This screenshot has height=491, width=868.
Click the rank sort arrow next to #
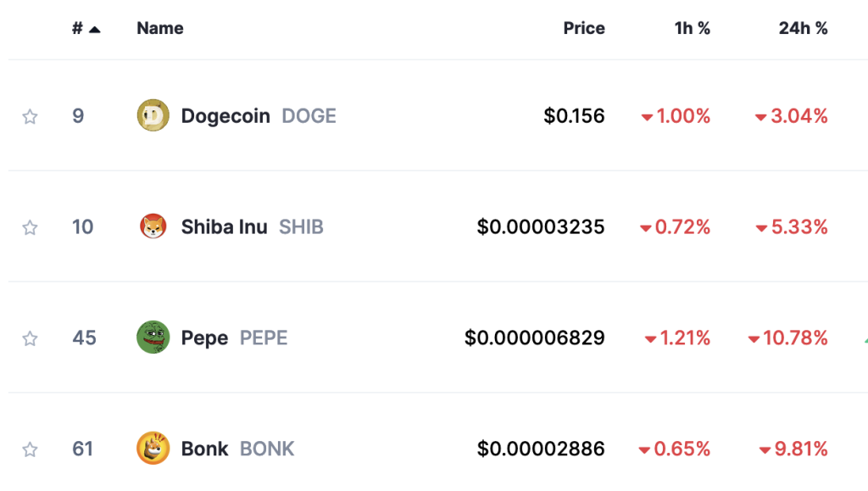click(95, 30)
